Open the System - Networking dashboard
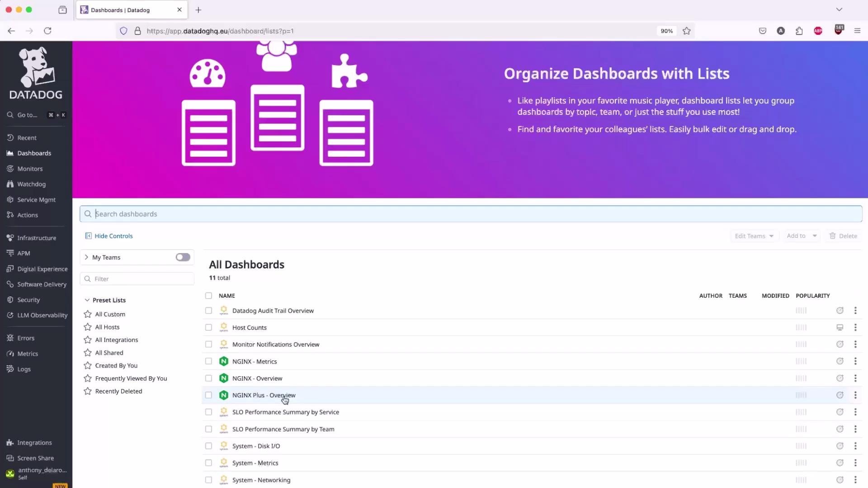 coord(261,480)
